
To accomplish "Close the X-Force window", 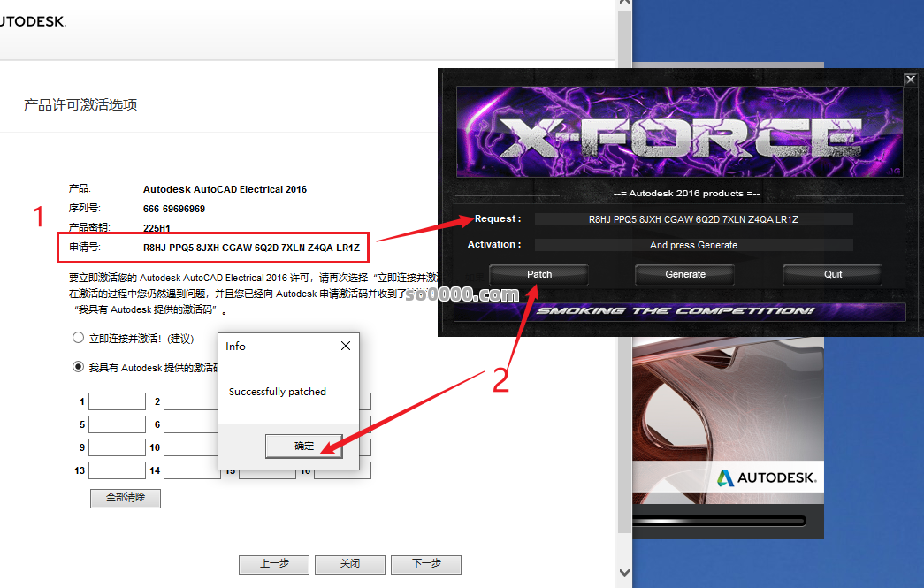I will coord(911,79).
